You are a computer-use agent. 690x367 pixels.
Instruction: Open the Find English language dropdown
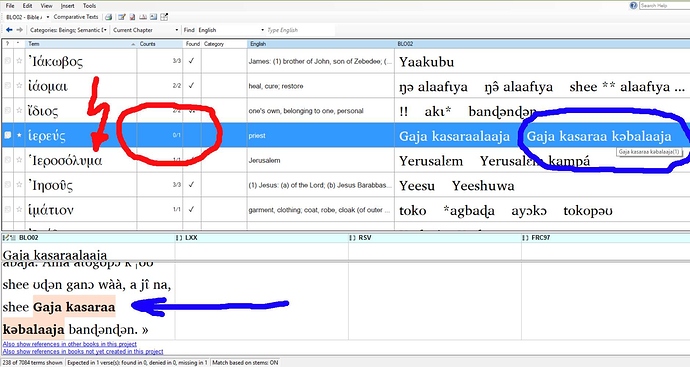(x=231, y=30)
